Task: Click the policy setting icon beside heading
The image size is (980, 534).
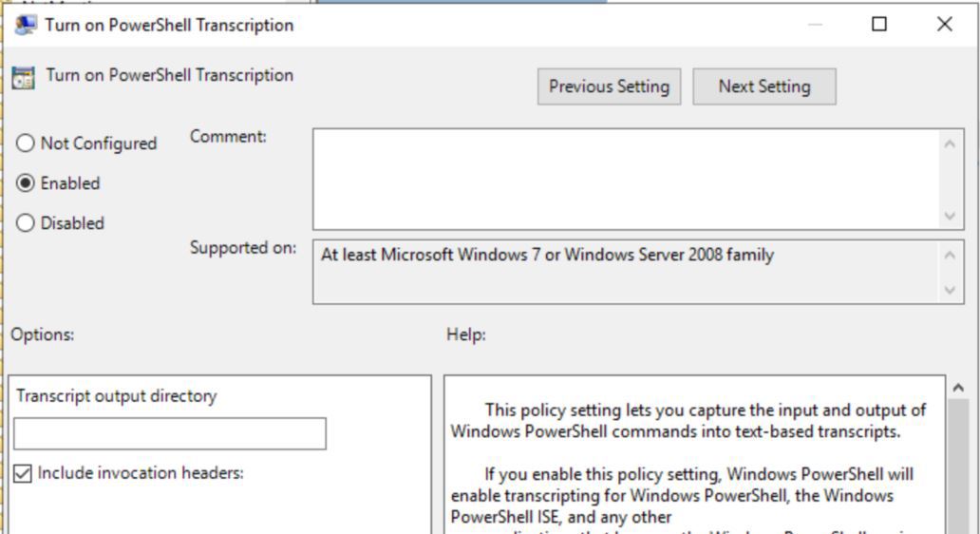Action: [23, 78]
